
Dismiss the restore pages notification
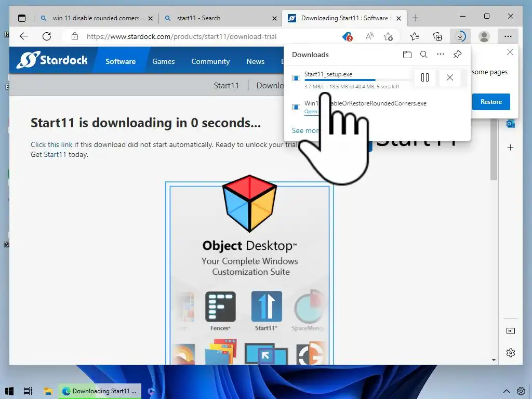pos(510,52)
